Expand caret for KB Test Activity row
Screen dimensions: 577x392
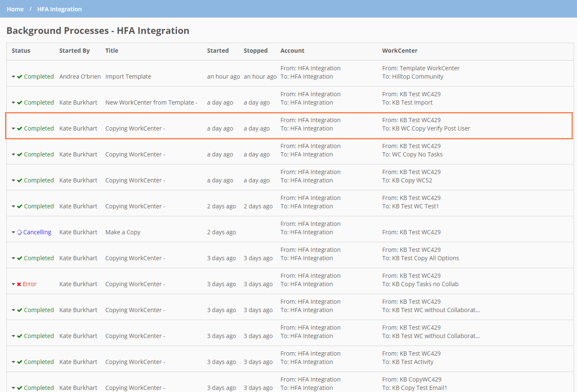13,362
